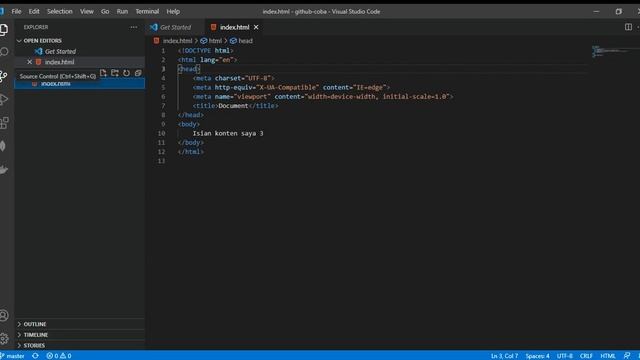Select Get Started in Open Editors
This screenshot has height=360, width=640.
pyautogui.click(x=60, y=51)
